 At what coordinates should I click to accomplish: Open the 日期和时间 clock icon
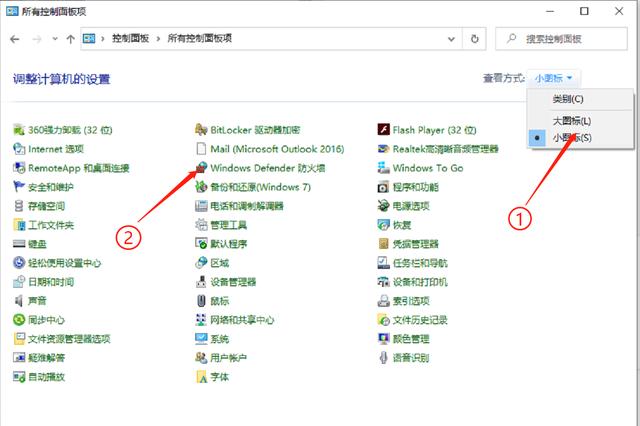click(19, 282)
